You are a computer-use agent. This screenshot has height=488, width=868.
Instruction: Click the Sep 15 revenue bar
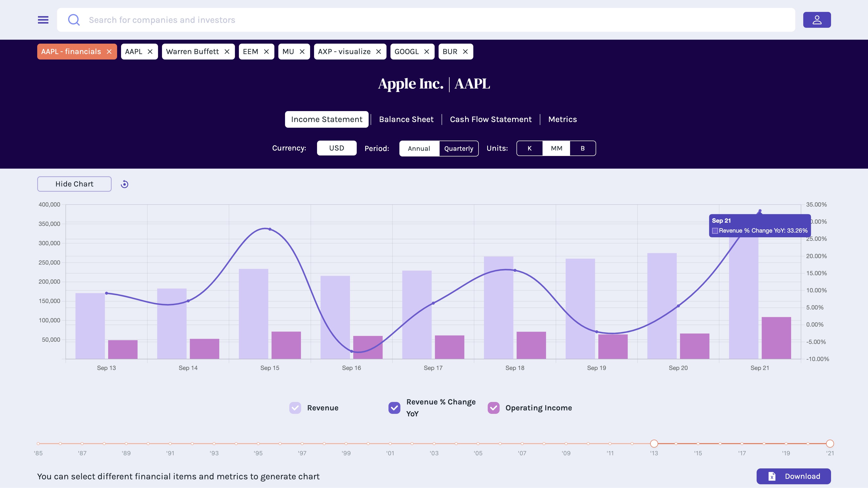[x=253, y=314]
